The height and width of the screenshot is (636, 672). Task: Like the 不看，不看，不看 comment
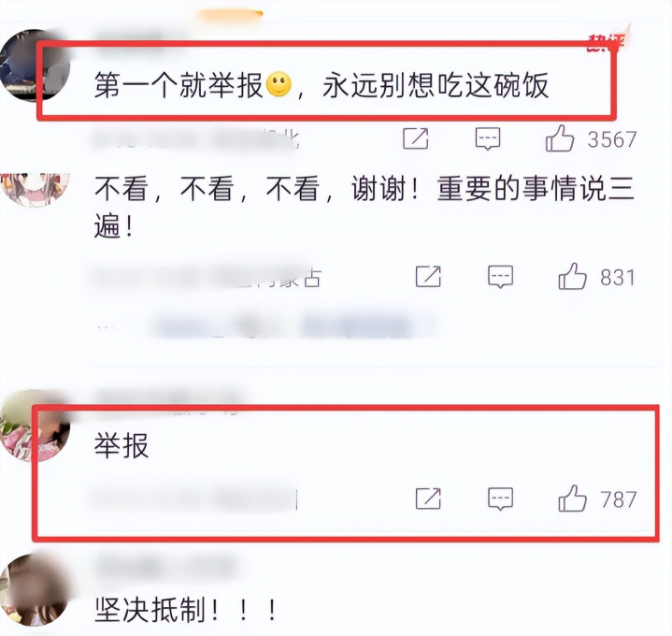[x=572, y=277]
